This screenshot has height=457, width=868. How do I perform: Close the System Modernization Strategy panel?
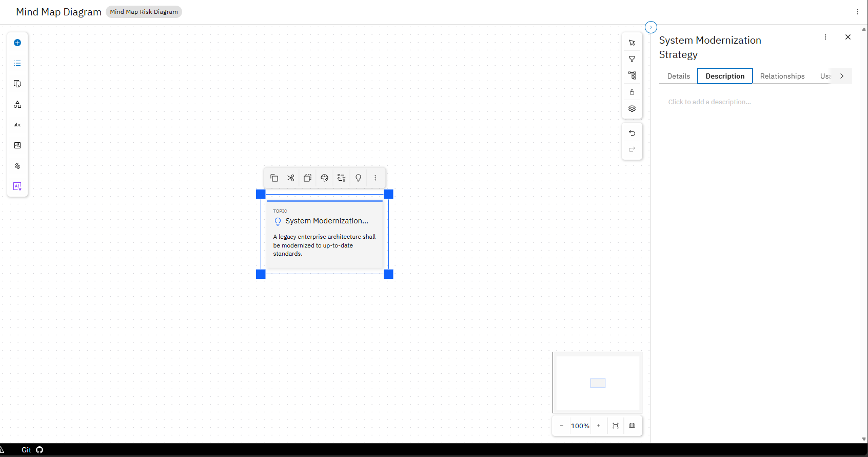pyautogui.click(x=848, y=37)
